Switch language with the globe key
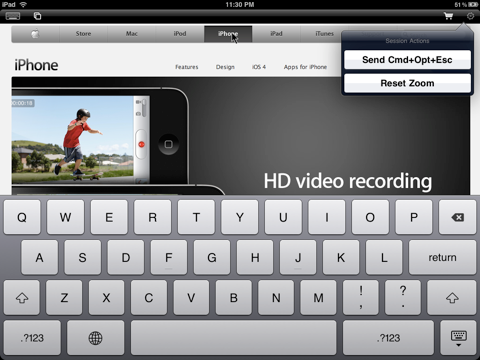The width and height of the screenshot is (480, 360). point(95,338)
